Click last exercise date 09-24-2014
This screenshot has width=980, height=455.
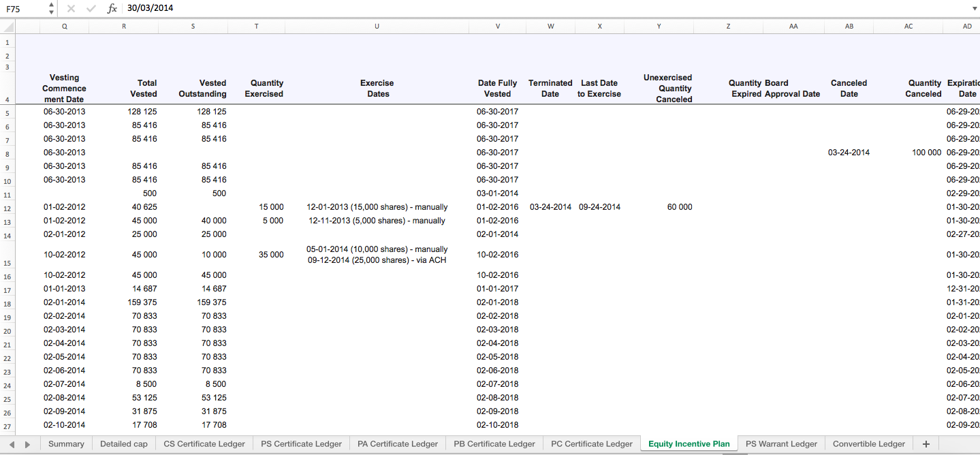(x=599, y=207)
